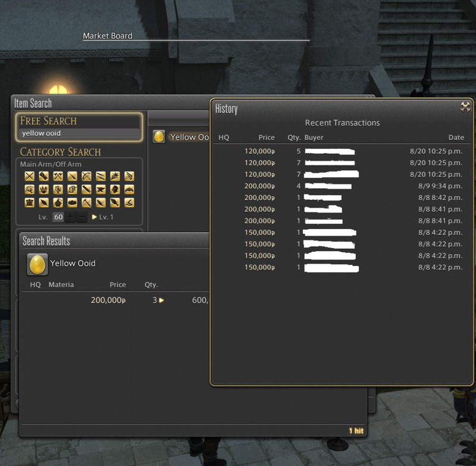Viewport: 476px width, 466px height.
Task: Sort search results by Qty. column
Action: tap(151, 284)
